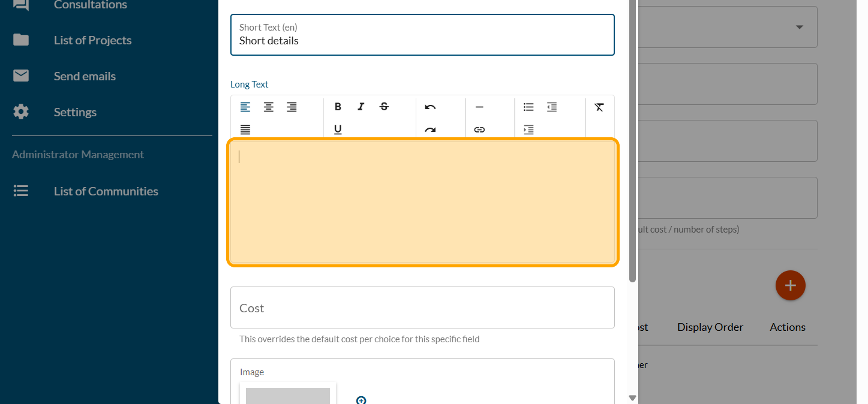Insert a hyperlink
Image resolution: width=868 pixels, height=404 pixels.
pos(479,129)
